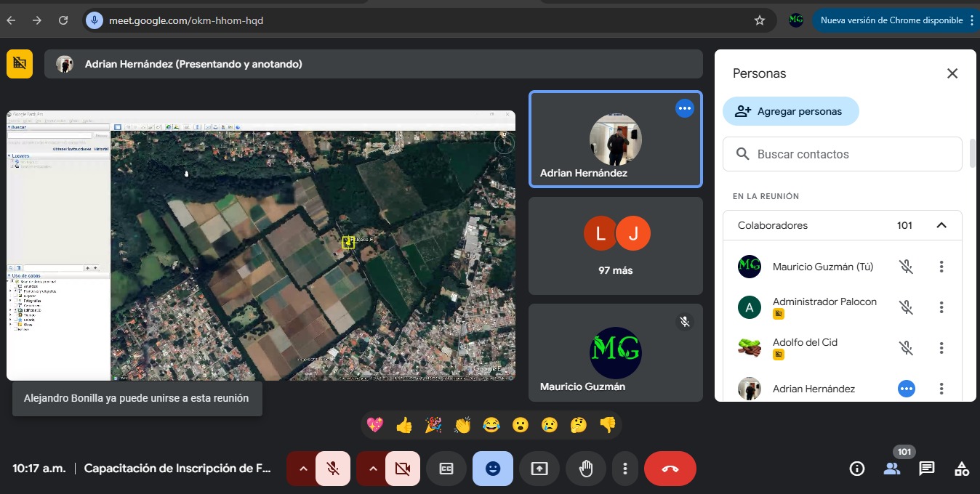Open camera settings arrow
Screen dimensions: 980x494
pos(373,469)
